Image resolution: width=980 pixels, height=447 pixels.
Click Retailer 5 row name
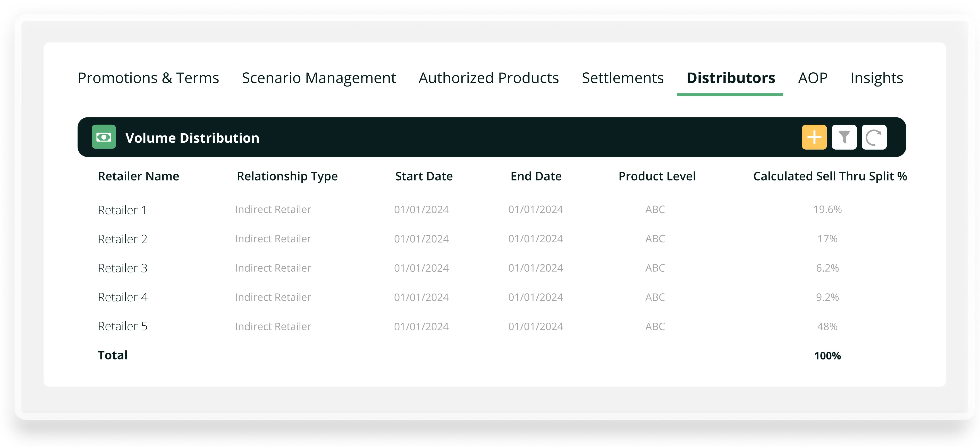point(123,326)
